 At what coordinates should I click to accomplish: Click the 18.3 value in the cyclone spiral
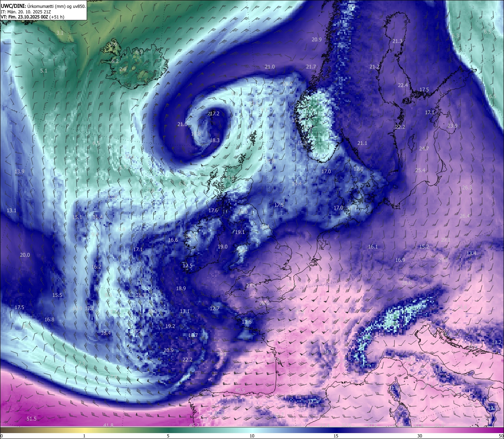pyautogui.click(x=215, y=140)
